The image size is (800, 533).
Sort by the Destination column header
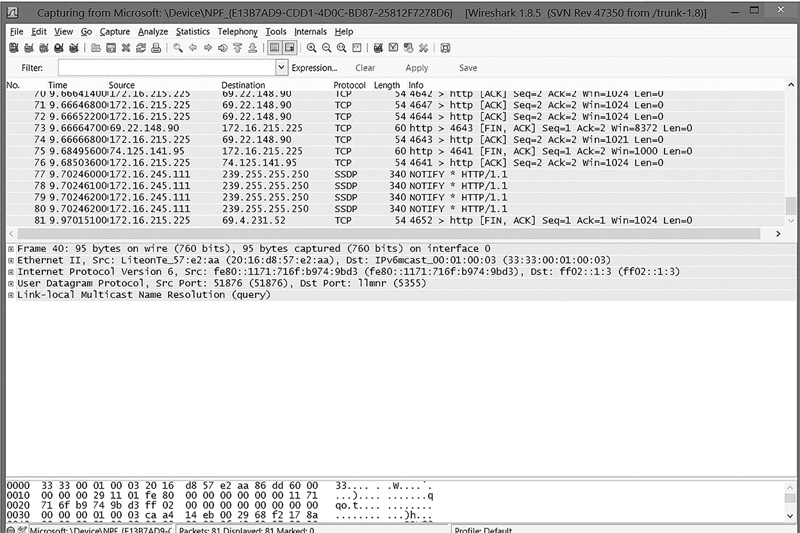(243, 85)
